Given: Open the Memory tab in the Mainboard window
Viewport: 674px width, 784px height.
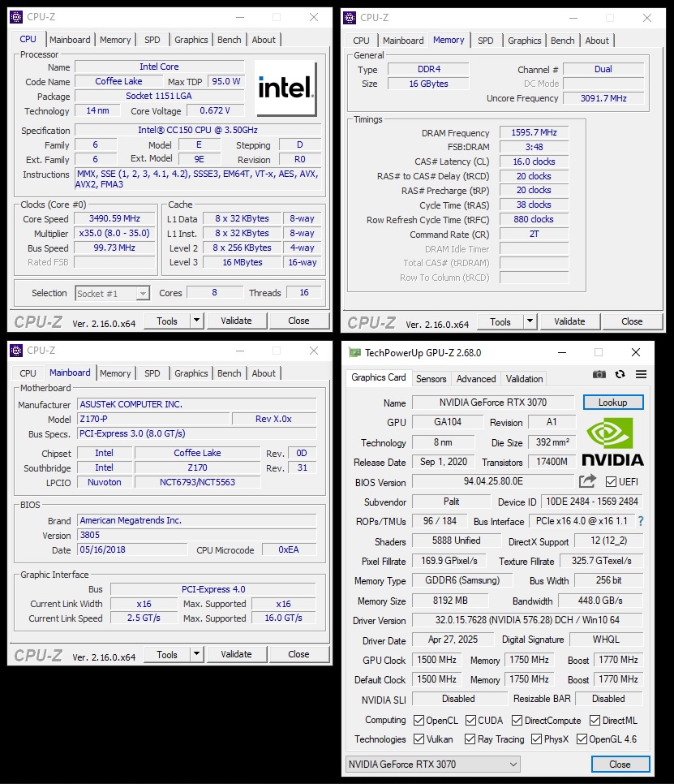Looking at the screenshot, I should pos(115,373).
